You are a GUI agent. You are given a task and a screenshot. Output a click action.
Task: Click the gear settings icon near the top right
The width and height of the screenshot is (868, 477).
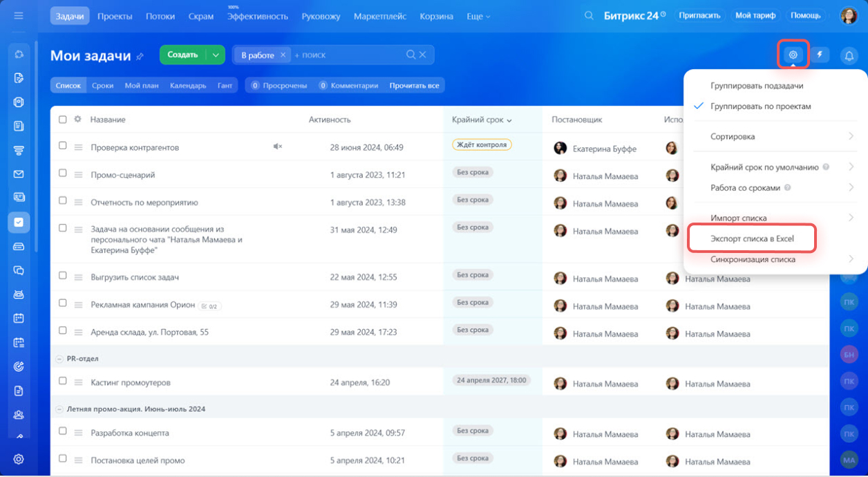pyautogui.click(x=793, y=55)
